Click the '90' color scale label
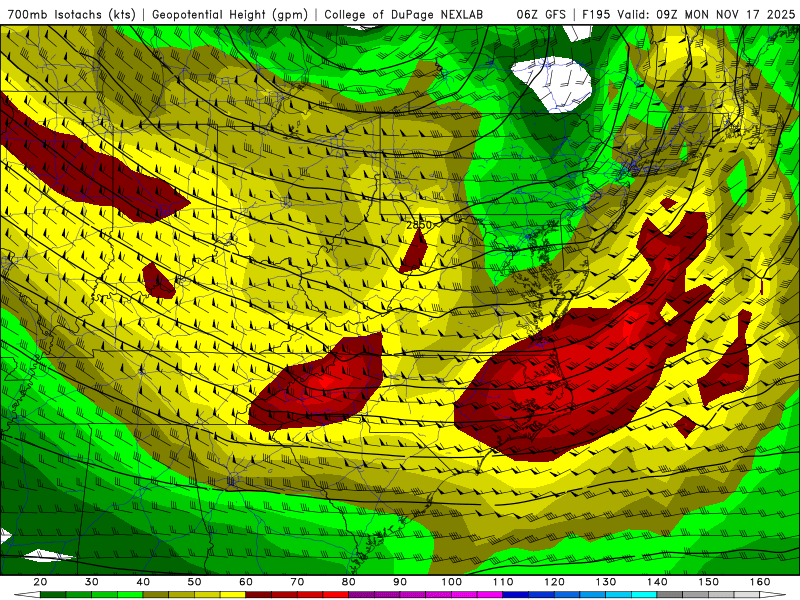The width and height of the screenshot is (800, 600). pyautogui.click(x=400, y=582)
